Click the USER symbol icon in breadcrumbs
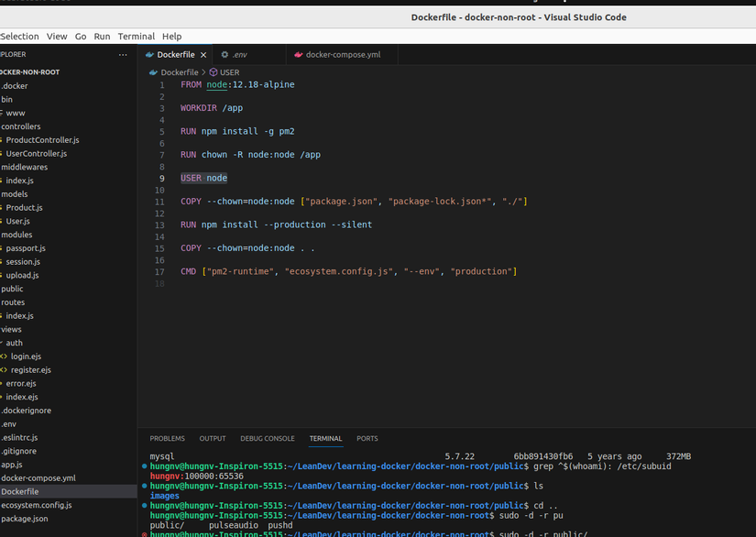 tap(214, 72)
